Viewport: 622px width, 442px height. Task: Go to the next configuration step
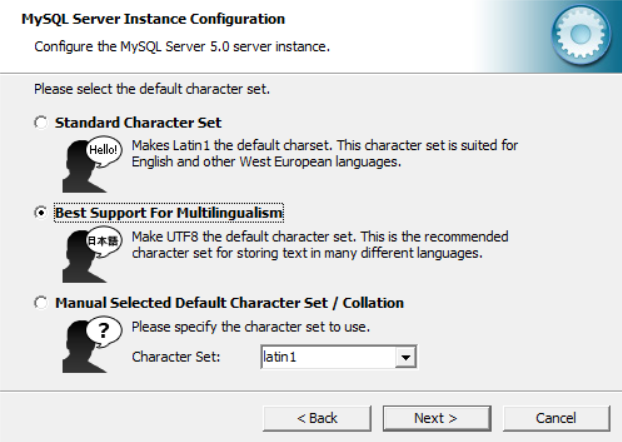pos(437,418)
